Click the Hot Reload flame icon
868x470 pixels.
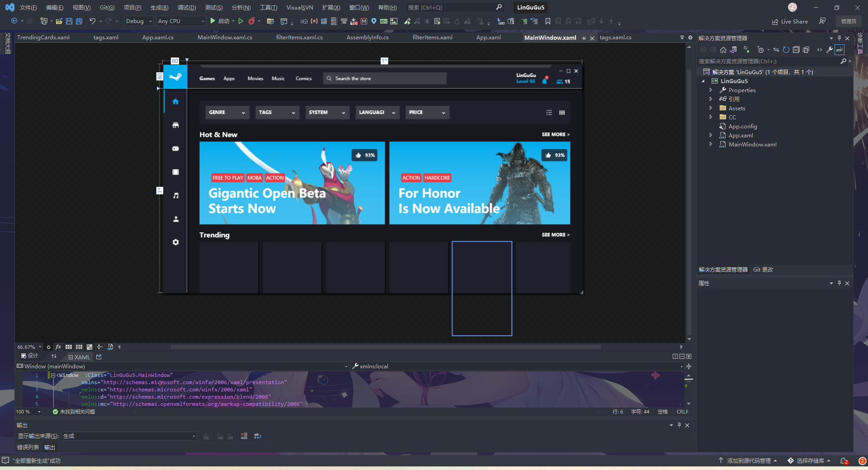[252, 21]
